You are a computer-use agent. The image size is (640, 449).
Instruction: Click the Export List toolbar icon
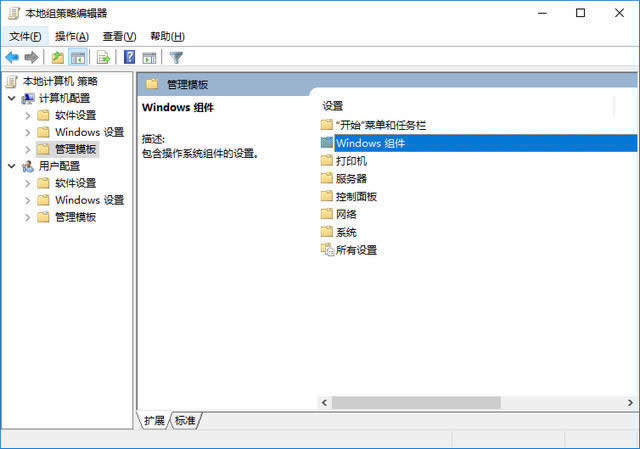(x=103, y=57)
